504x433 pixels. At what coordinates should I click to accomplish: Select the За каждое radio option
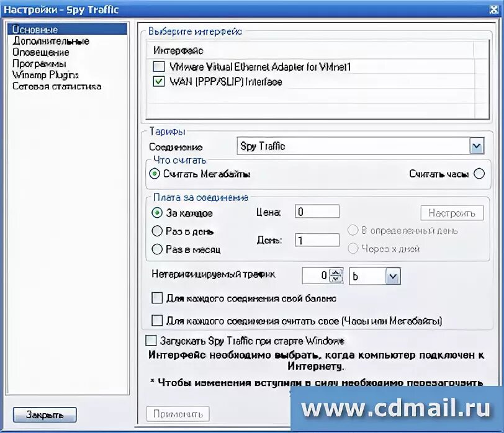(x=157, y=213)
